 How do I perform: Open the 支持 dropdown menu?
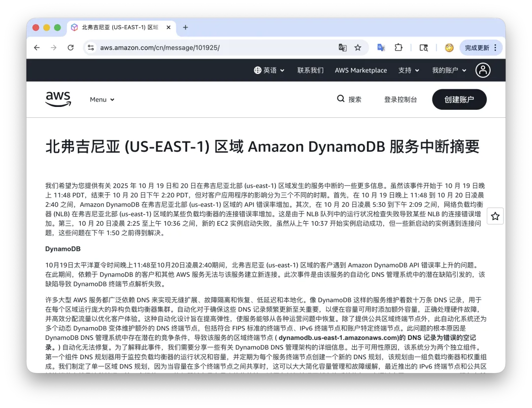(x=408, y=70)
